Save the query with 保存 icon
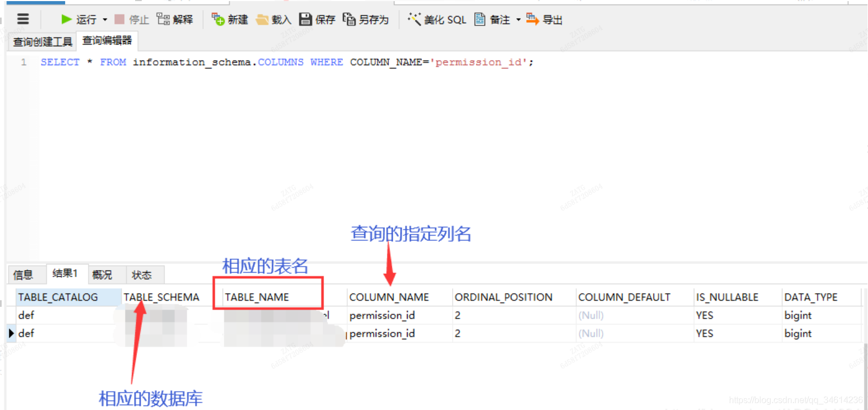This screenshot has height=410, width=868. 305,19
